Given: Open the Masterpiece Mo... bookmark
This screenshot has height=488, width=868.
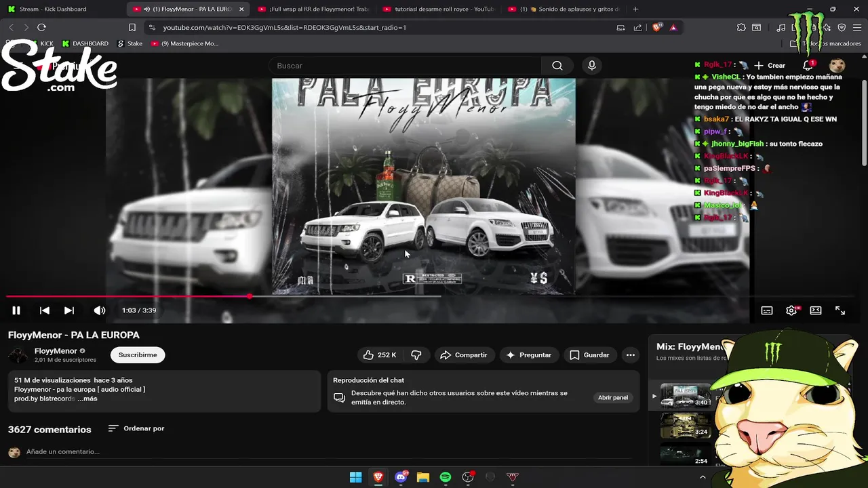Looking at the screenshot, I should 184,43.
